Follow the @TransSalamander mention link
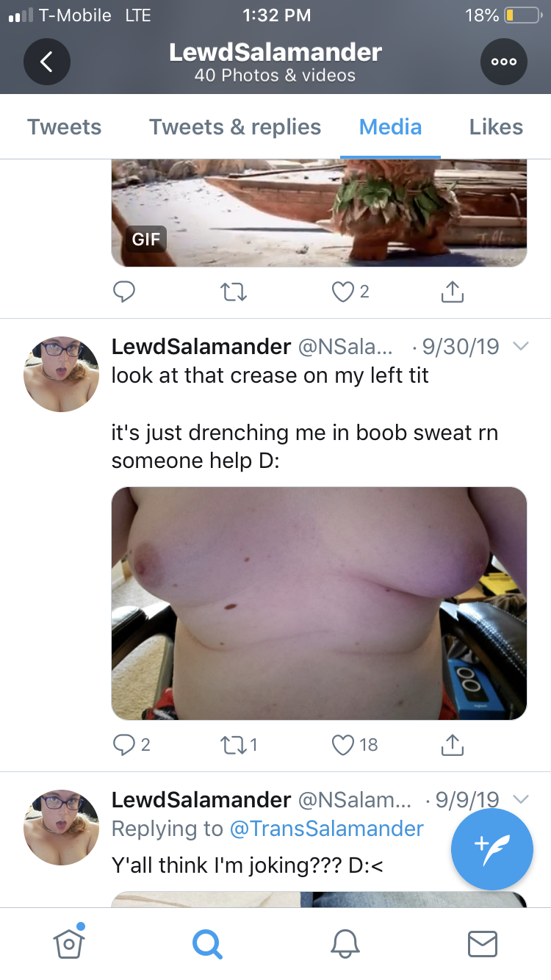551x980 pixels. (x=327, y=829)
